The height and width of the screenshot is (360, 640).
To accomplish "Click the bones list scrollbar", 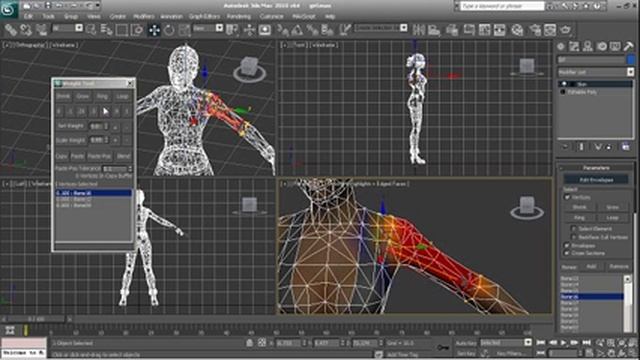I will point(627,303).
